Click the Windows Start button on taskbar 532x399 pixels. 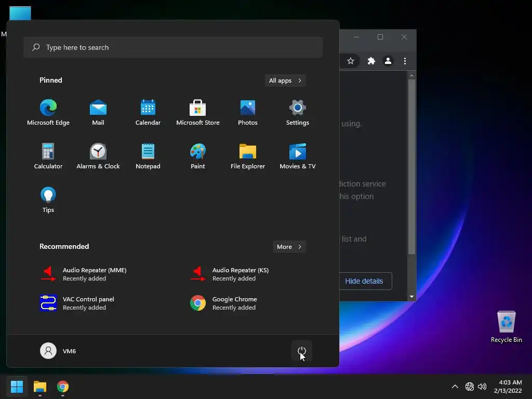17,387
